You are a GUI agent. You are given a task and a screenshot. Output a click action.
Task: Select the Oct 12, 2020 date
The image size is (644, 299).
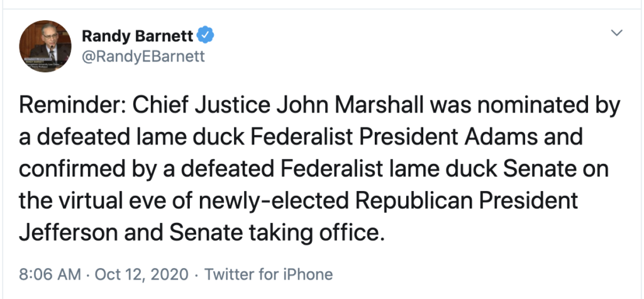(x=142, y=274)
